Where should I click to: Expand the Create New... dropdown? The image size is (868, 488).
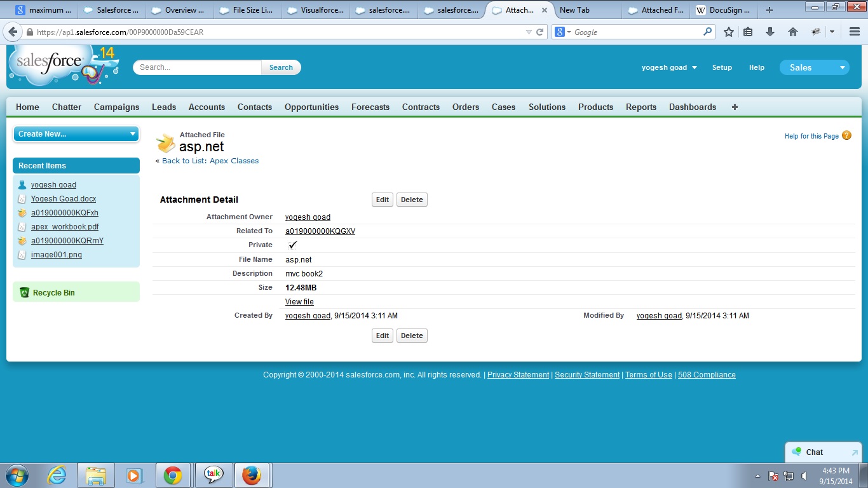76,133
